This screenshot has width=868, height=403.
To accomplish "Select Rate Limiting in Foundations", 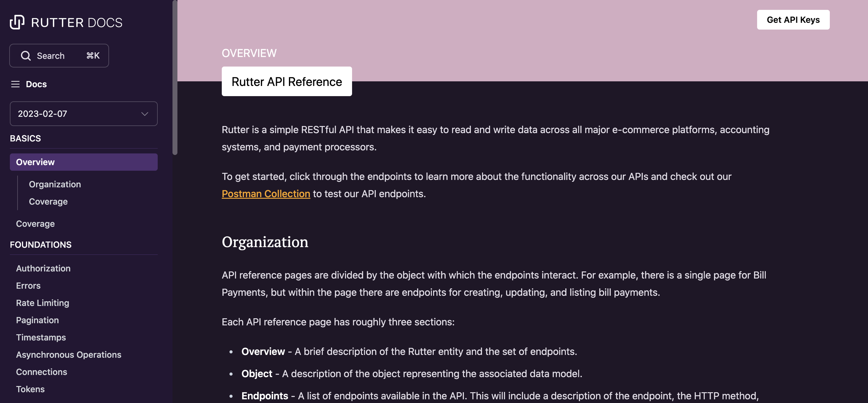I will click(42, 303).
